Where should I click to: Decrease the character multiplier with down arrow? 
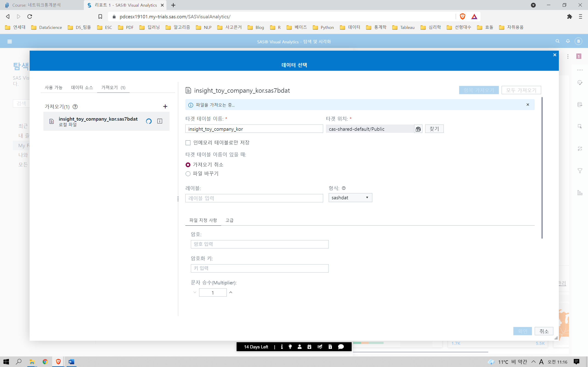(195, 292)
